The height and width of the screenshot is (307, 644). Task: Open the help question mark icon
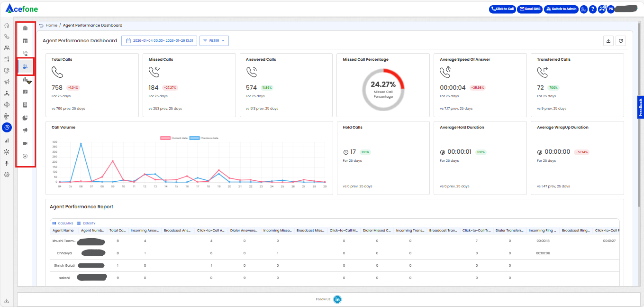(x=592, y=9)
